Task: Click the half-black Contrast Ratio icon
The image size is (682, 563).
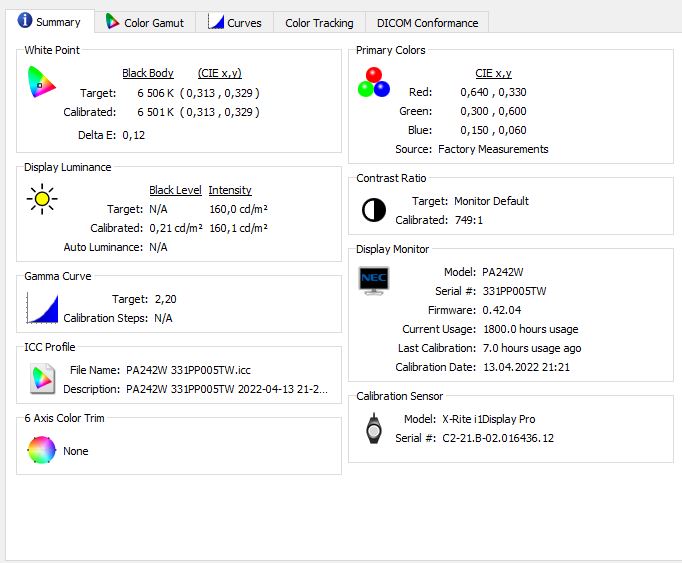Action: [x=374, y=210]
